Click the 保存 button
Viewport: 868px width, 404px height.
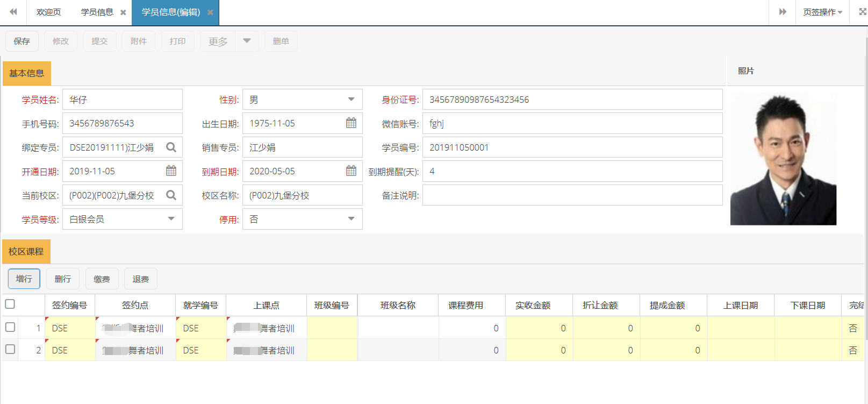point(22,41)
